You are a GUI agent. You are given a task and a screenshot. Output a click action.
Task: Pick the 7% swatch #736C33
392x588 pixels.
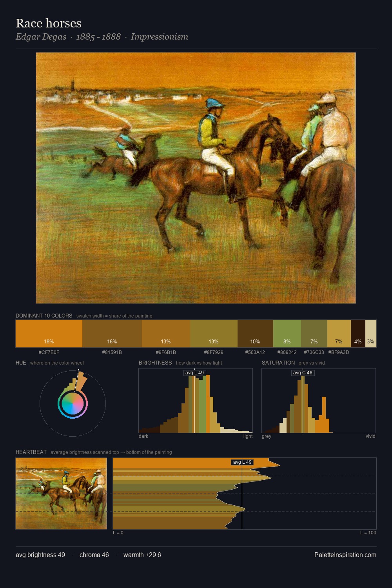pos(314,334)
